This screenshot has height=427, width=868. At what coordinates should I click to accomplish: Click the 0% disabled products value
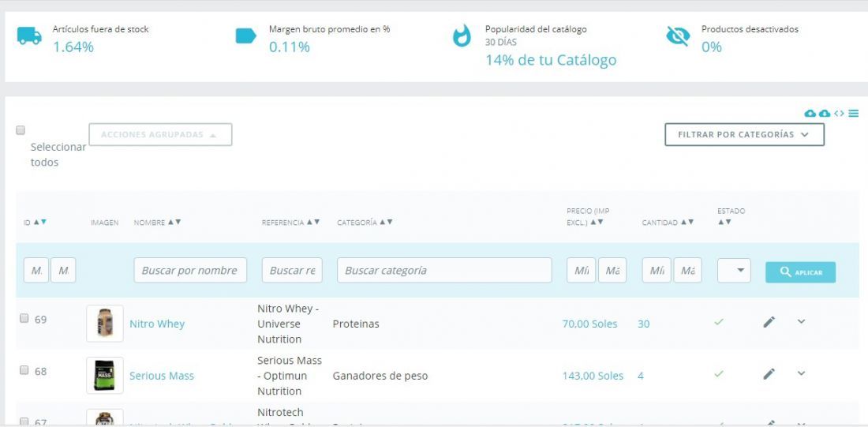[712, 47]
